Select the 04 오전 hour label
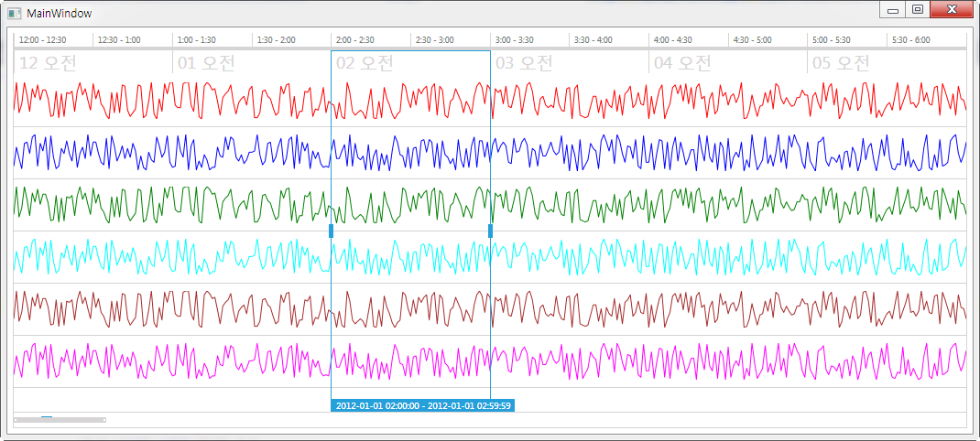 point(683,63)
